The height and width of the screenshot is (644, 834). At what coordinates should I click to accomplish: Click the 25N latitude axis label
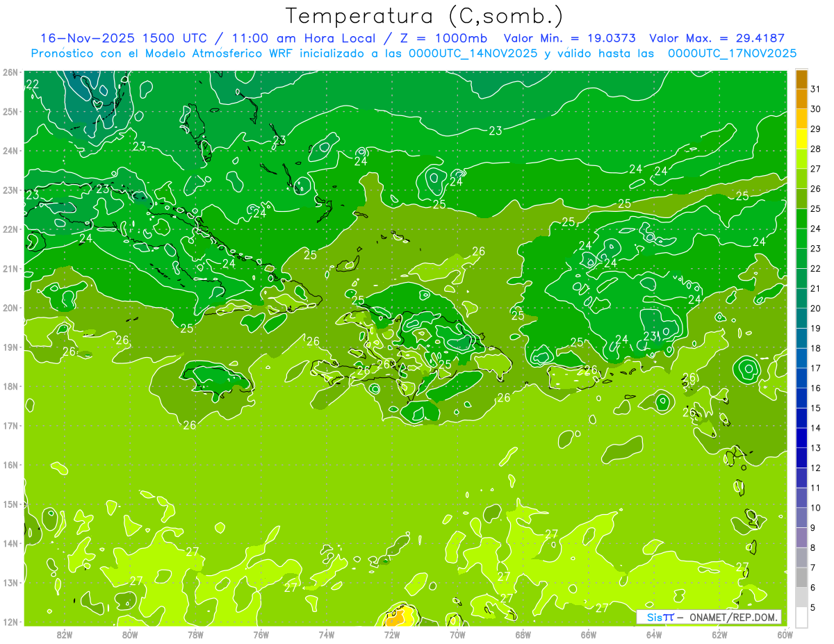coord(10,111)
